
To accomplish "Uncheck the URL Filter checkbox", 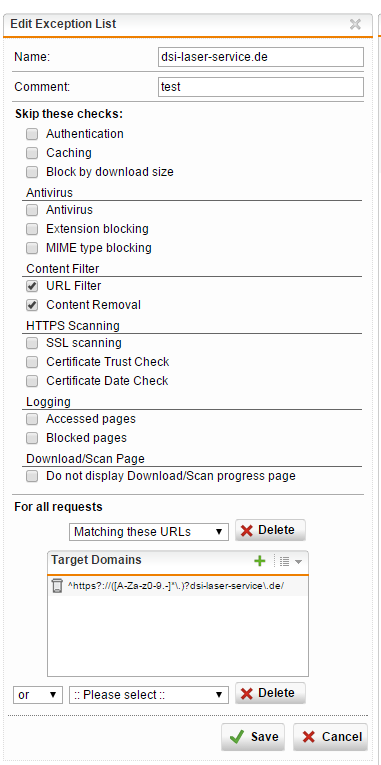I will (32, 286).
